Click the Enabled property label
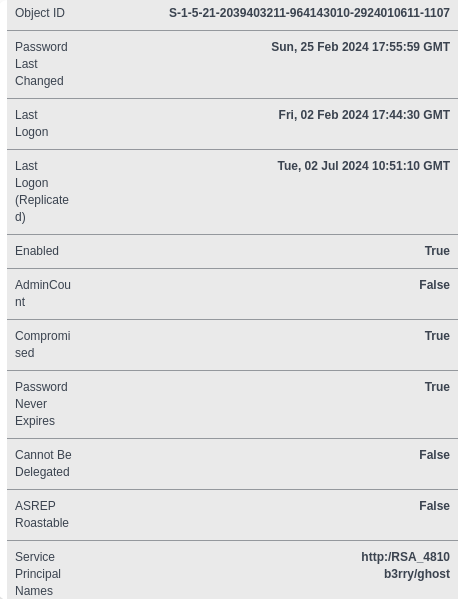This screenshot has width=466, height=599. coord(37,251)
